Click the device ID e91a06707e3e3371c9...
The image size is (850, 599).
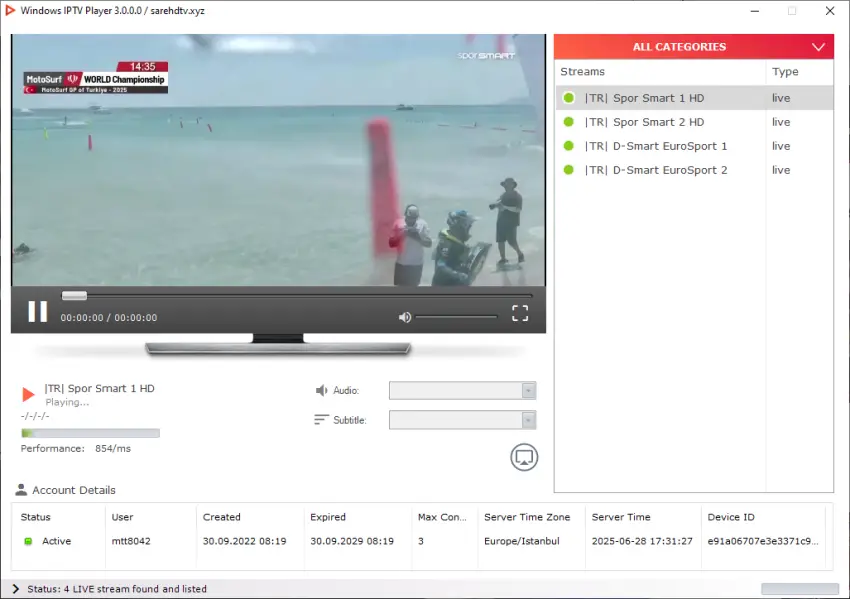pyautogui.click(x=763, y=541)
